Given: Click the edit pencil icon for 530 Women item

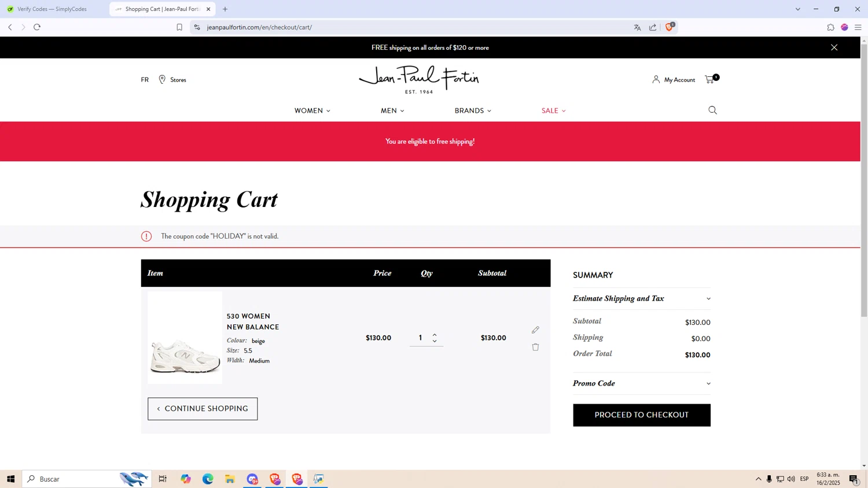Looking at the screenshot, I should [x=535, y=330].
